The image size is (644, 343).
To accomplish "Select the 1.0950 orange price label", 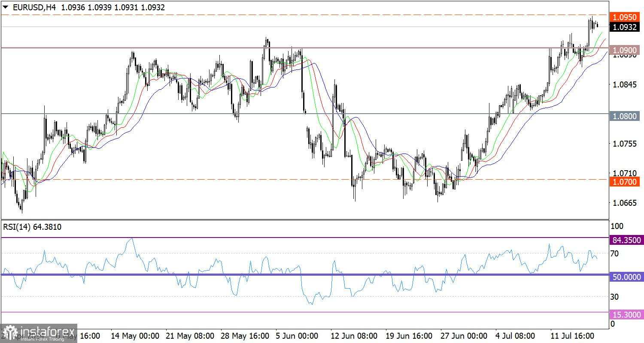I will click(x=626, y=18).
